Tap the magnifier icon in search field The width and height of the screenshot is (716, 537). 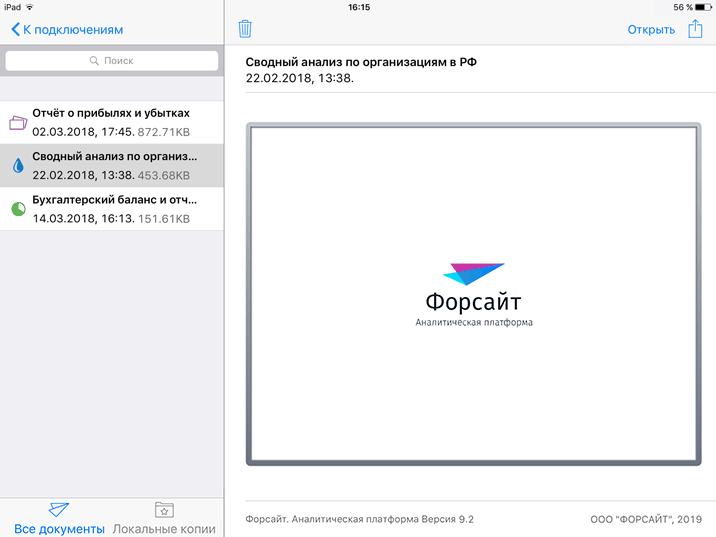[94, 61]
